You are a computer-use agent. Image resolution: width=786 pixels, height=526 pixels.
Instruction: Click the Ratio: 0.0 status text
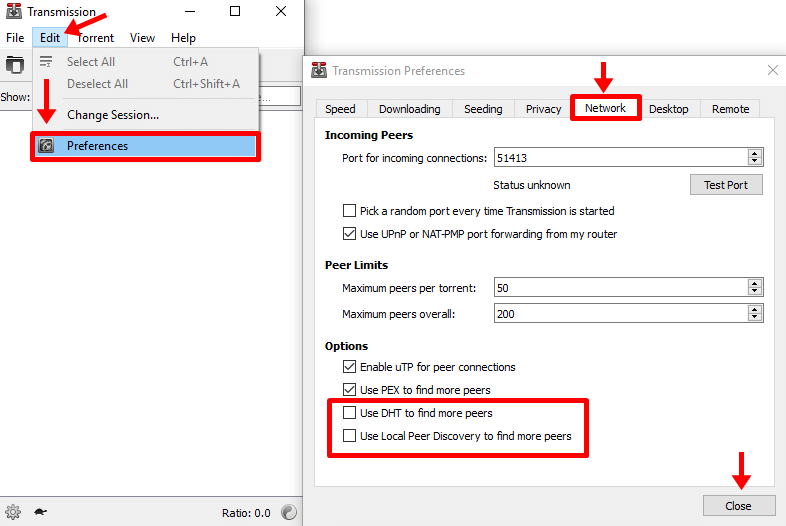246,513
